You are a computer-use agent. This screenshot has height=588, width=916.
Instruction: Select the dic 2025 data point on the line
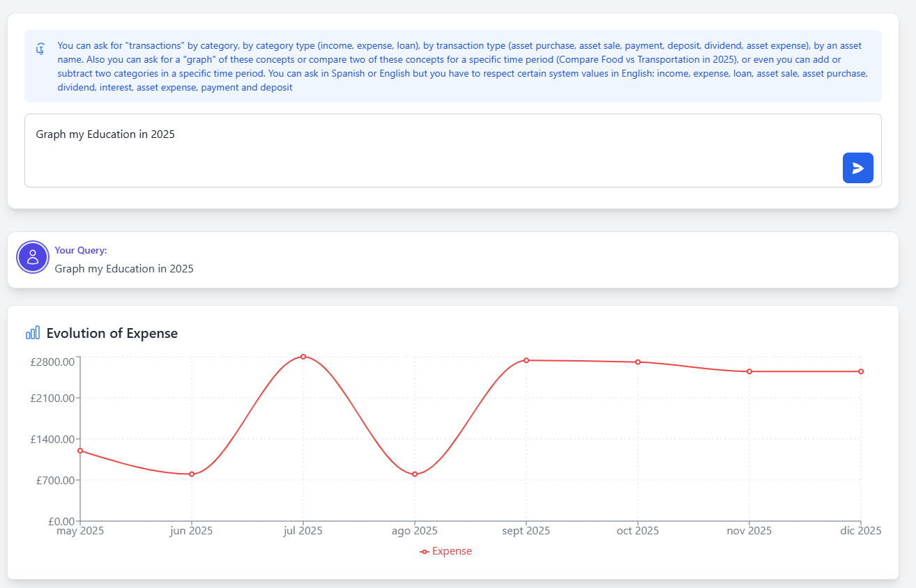click(x=861, y=371)
